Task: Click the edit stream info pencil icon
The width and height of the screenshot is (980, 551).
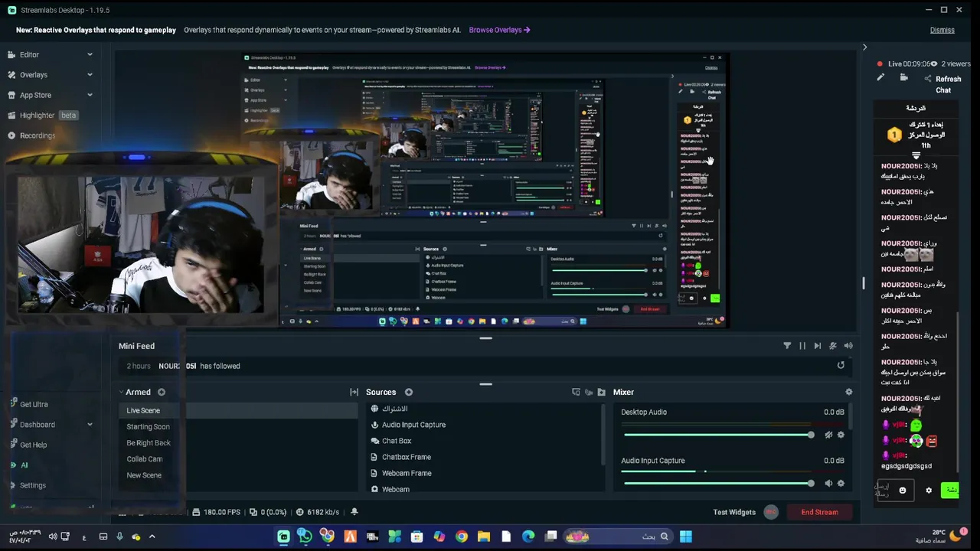Action: coord(880,77)
